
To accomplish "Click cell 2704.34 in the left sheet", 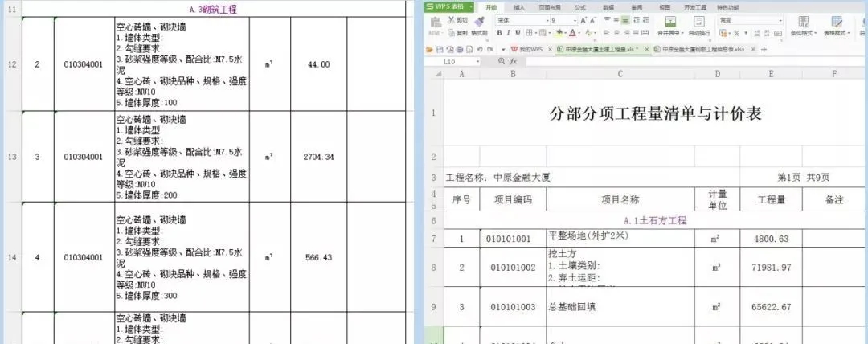I will pos(319,157).
